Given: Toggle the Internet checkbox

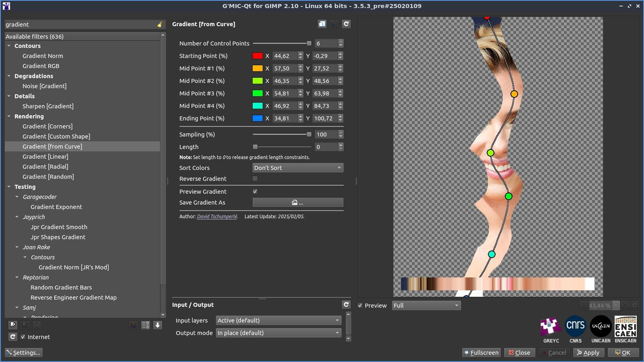Looking at the screenshot, I should (x=23, y=337).
